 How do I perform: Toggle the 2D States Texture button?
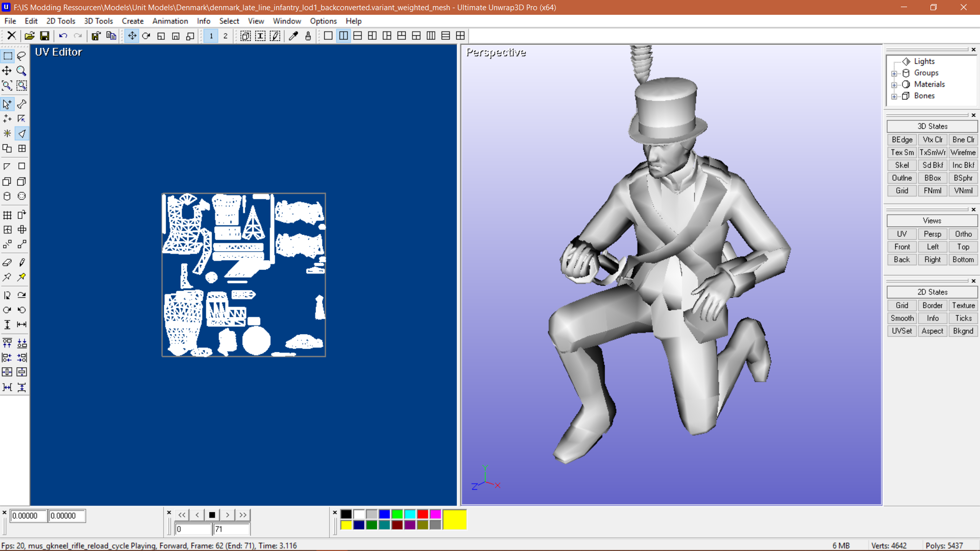point(963,306)
